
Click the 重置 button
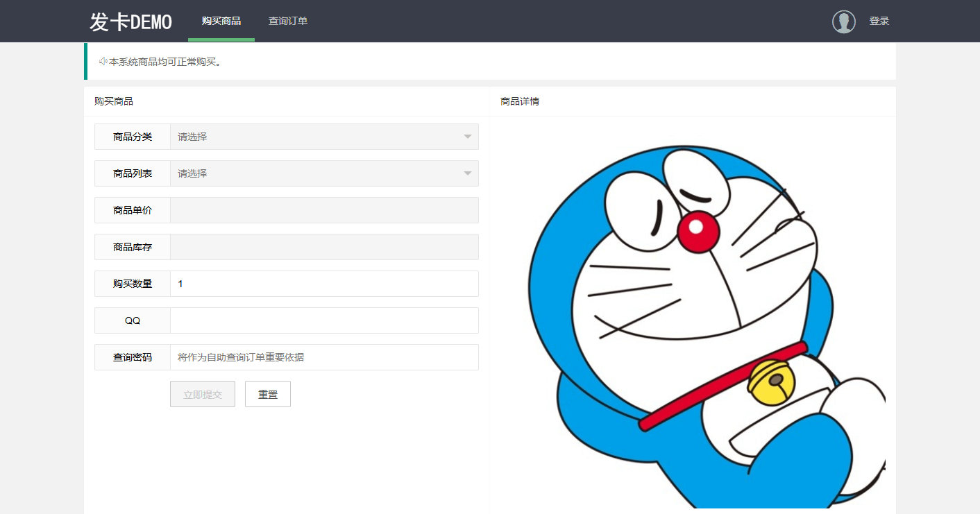pyautogui.click(x=267, y=394)
